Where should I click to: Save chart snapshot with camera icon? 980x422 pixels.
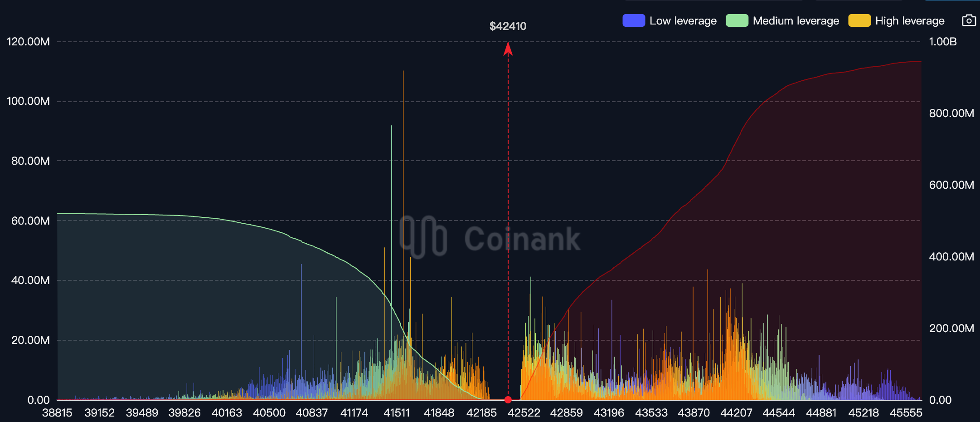(x=969, y=20)
